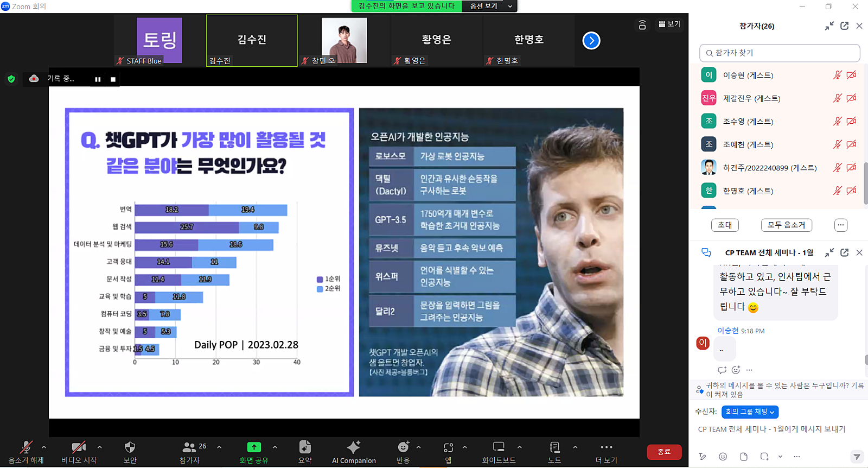
Task: Toggle video for 이승현 (게스트)
Action: [x=852, y=75]
